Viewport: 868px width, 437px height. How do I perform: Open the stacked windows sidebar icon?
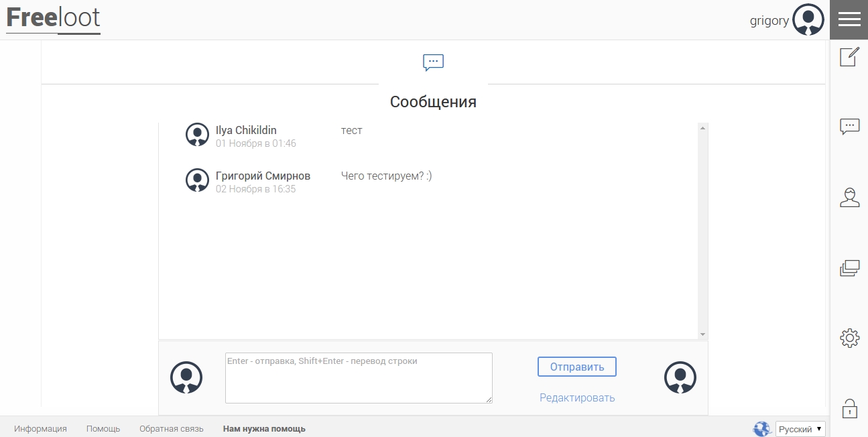click(849, 268)
